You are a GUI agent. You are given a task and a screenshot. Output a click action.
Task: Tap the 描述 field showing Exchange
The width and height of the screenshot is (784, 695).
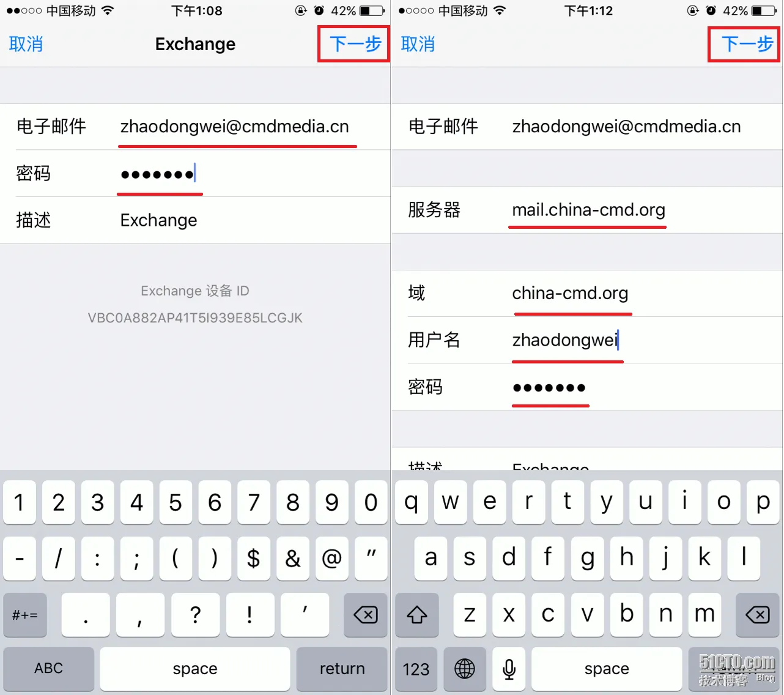click(x=195, y=220)
